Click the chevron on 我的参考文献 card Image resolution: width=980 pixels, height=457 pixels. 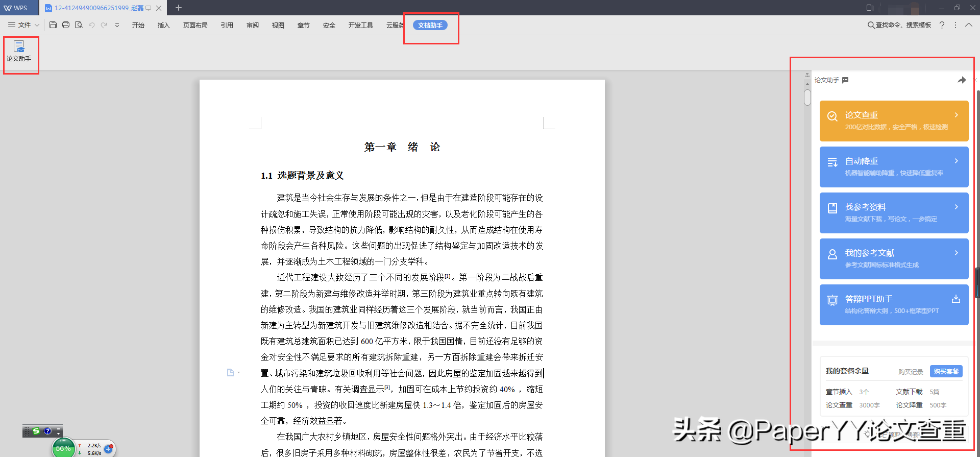(957, 253)
